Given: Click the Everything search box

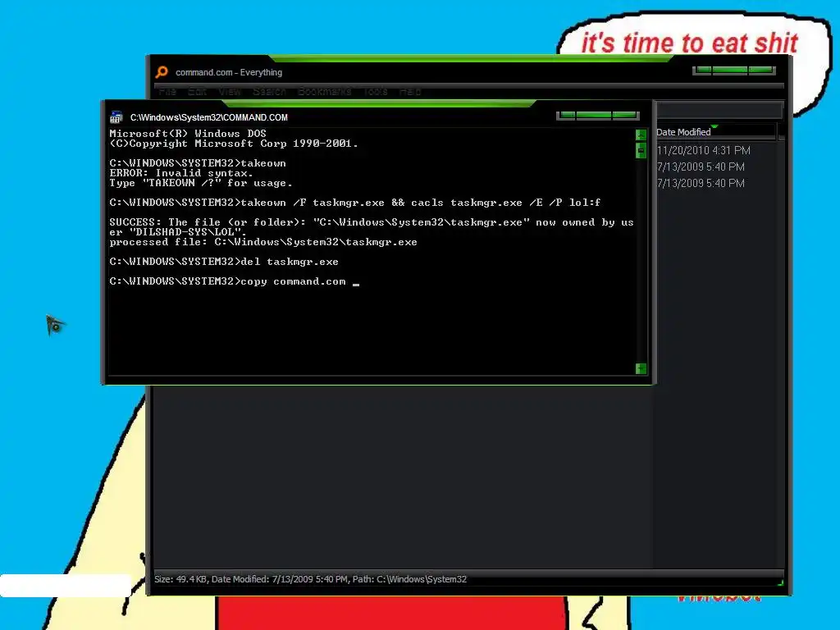Looking at the screenshot, I should [x=719, y=111].
